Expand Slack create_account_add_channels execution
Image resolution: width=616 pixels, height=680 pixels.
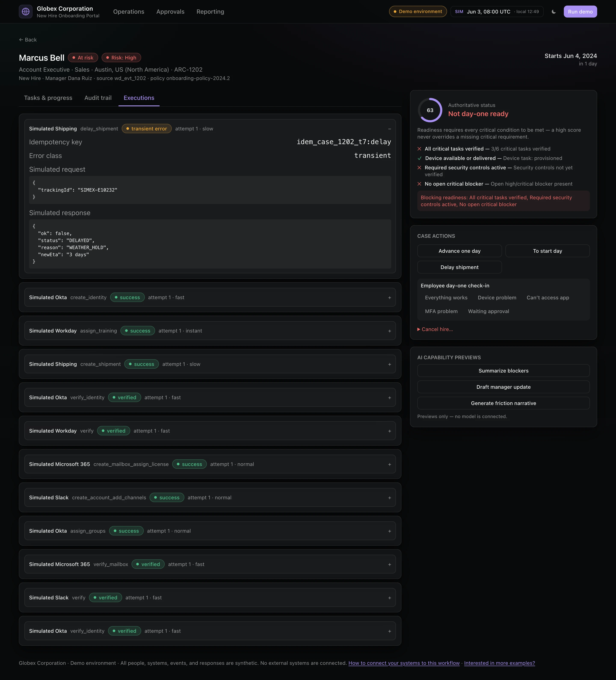point(210,498)
